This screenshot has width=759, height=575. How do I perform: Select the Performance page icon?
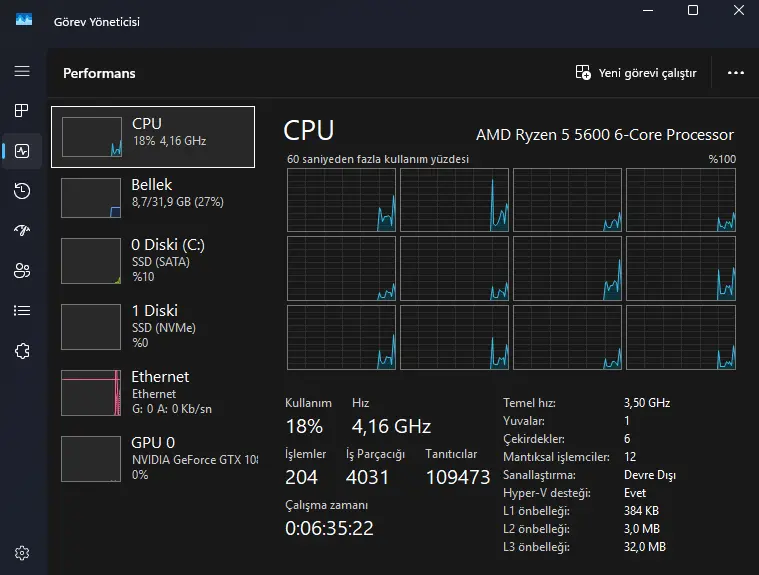22,151
